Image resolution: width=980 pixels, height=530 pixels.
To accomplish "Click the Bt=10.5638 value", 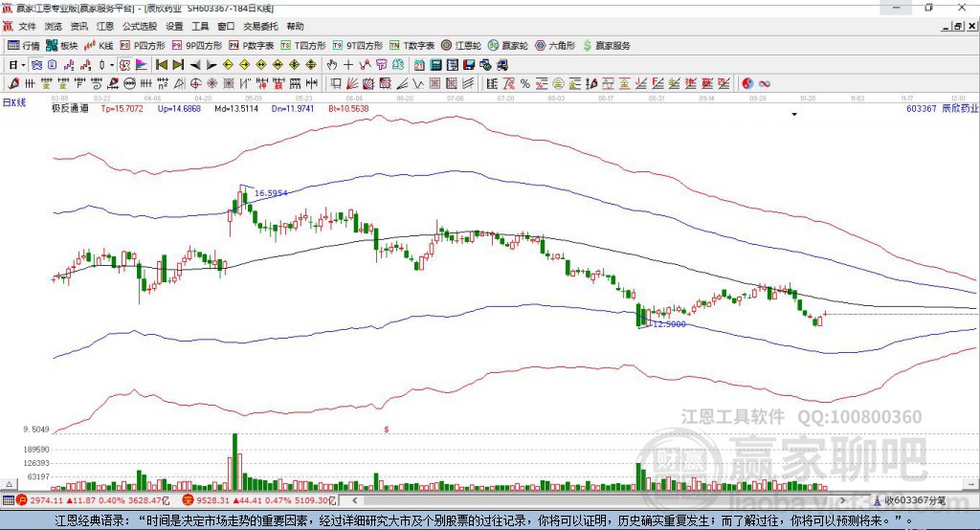I will tap(348, 108).
